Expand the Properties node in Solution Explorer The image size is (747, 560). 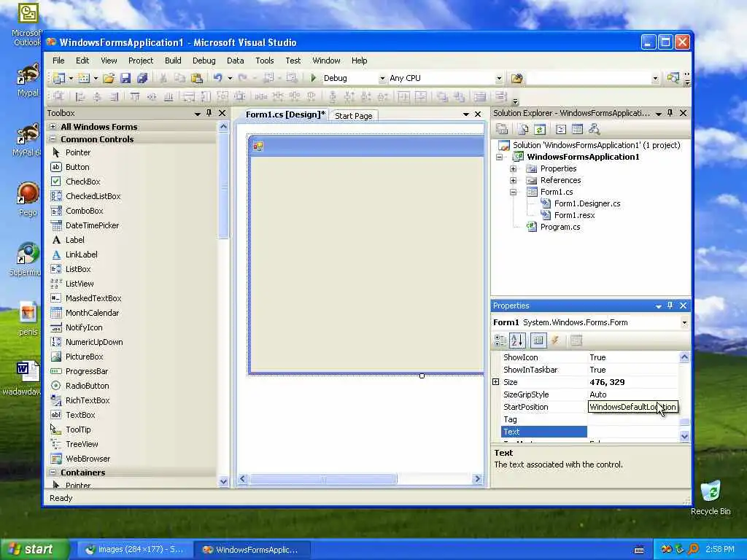[x=513, y=168]
